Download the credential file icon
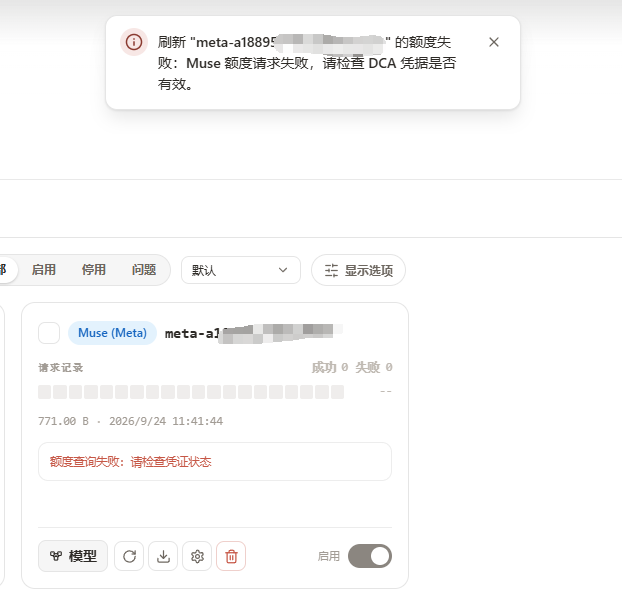622x598 pixels. pos(163,556)
